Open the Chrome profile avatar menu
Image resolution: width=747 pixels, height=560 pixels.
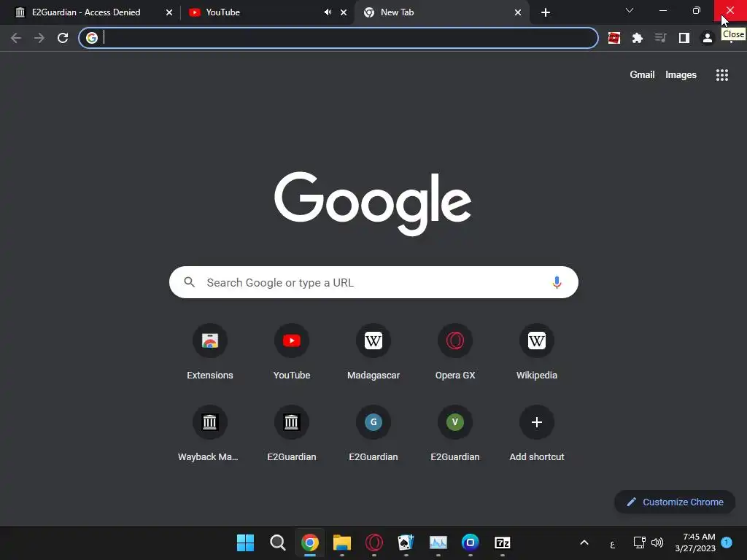click(x=708, y=38)
